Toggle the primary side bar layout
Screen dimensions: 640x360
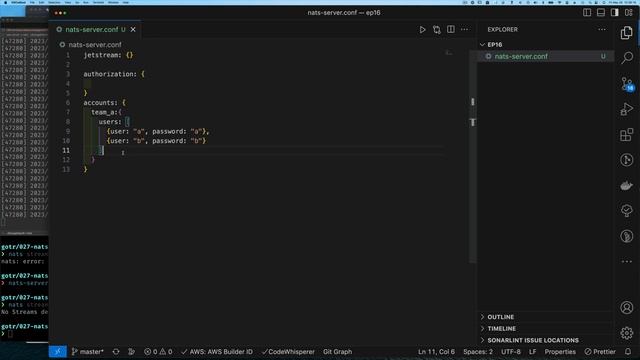point(587,13)
